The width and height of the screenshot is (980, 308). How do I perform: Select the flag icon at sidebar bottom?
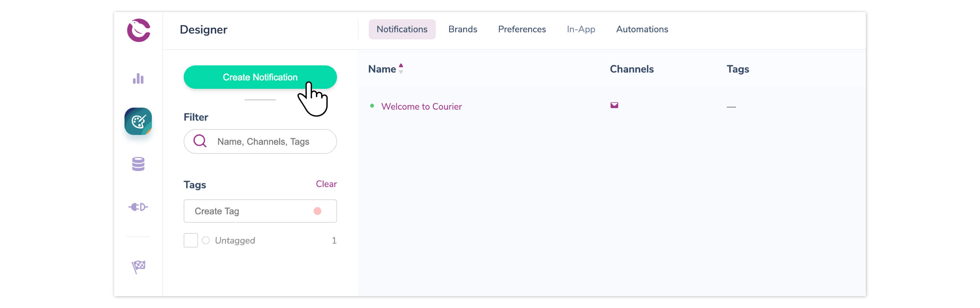click(x=138, y=266)
